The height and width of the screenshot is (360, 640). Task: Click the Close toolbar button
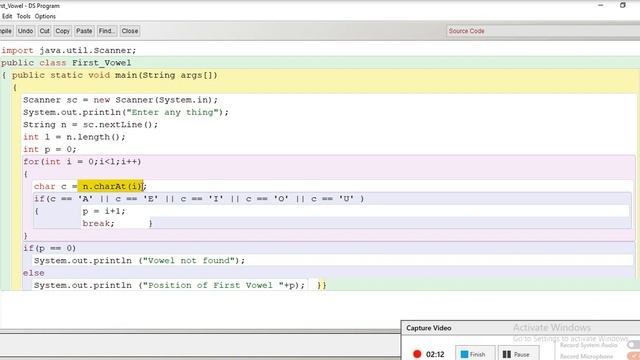(x=130, y=31)
